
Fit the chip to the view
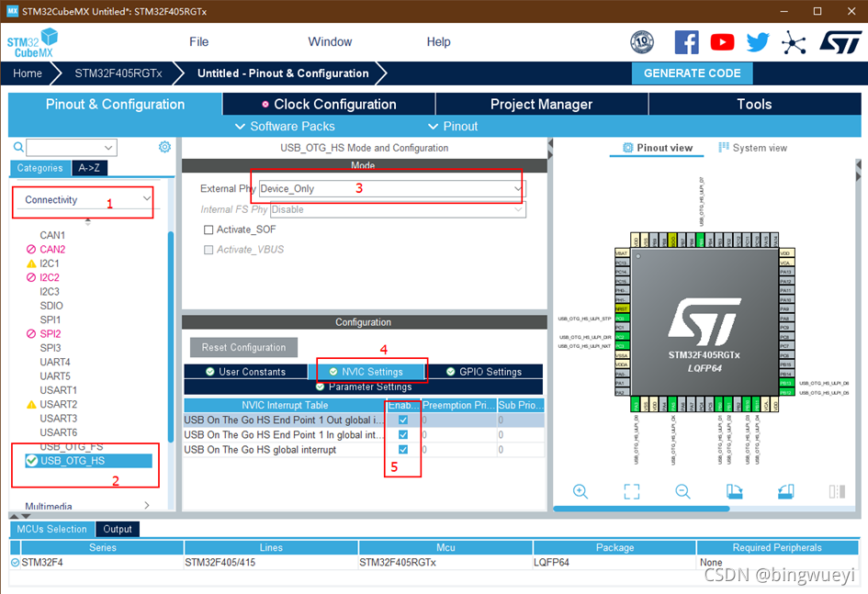632,491
